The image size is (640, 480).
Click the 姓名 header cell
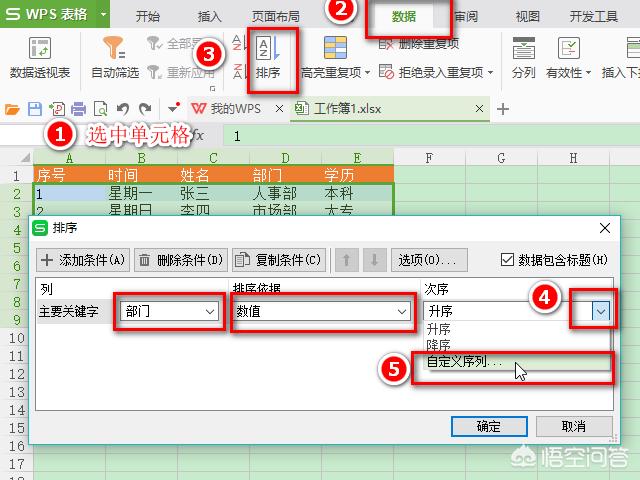tap(213, 175)
